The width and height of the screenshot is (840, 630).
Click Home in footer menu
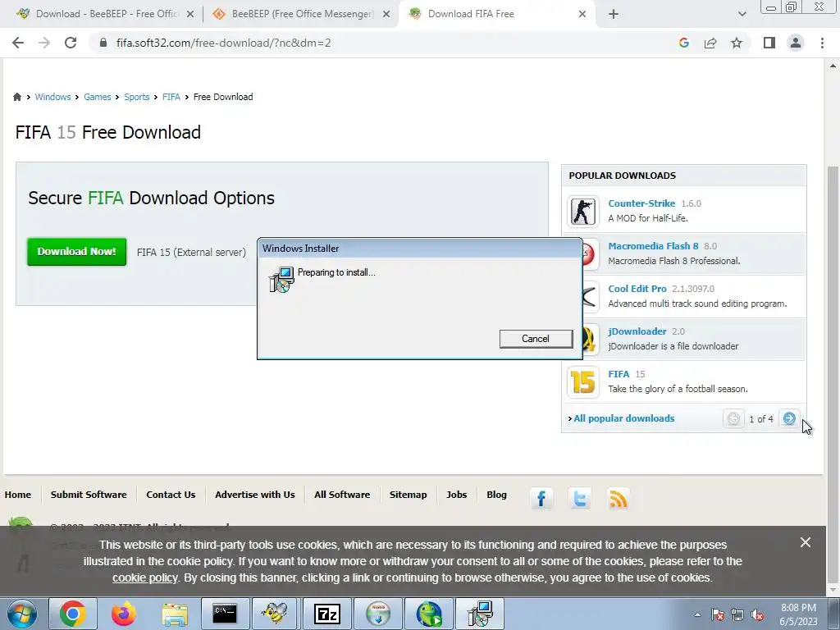[18, 495]
